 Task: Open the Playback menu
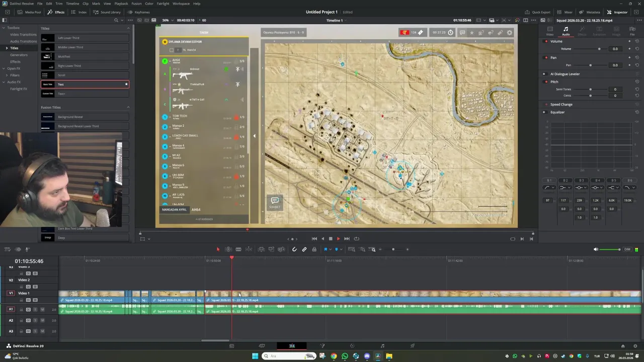(121, 4)
